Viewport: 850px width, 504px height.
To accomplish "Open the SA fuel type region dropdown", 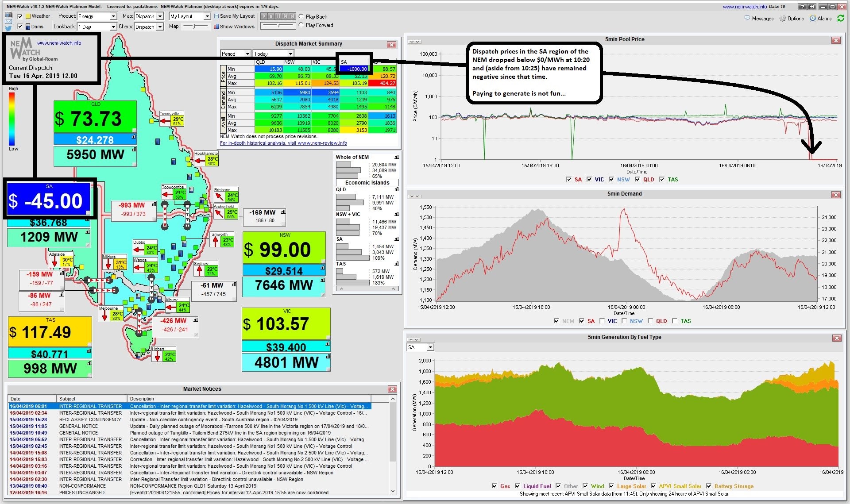I will [430, 347].
